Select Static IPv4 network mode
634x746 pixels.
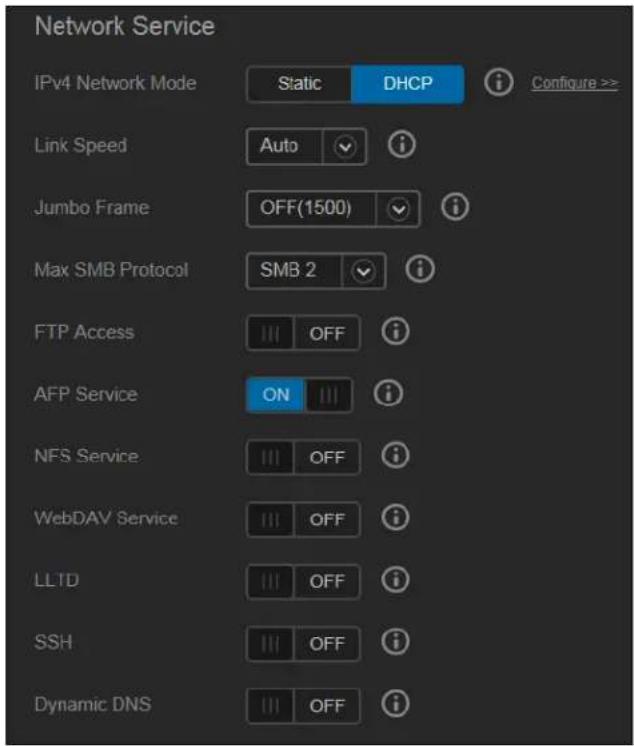pos(299,84)
